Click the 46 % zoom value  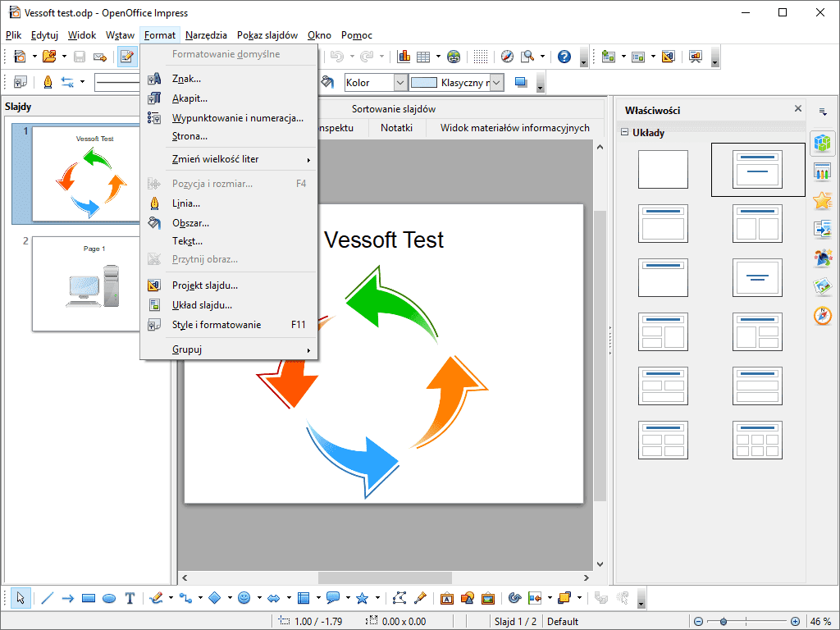(x=820, y=622)
